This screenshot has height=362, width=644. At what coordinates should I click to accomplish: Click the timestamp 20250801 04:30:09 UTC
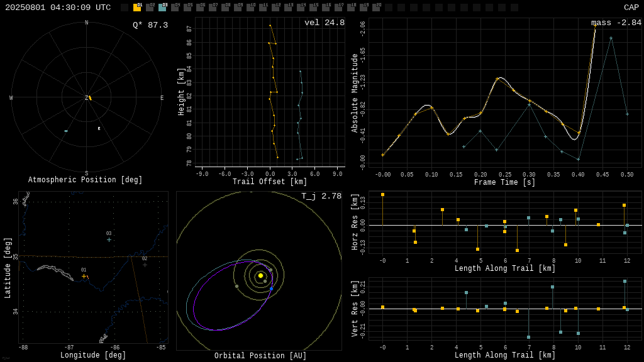pos(58,8)
